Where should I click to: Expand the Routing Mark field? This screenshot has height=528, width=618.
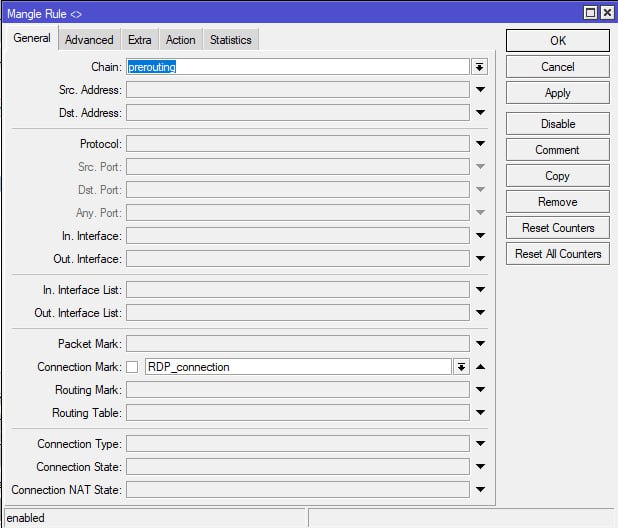point(480,389)
